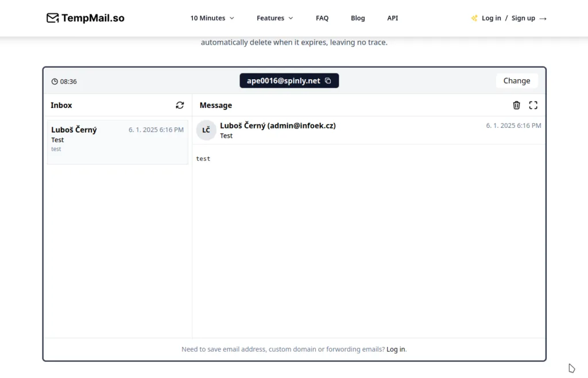The image size is (588, 378).
Task: Click the LČ sender avatar circle
Action: 206,130
